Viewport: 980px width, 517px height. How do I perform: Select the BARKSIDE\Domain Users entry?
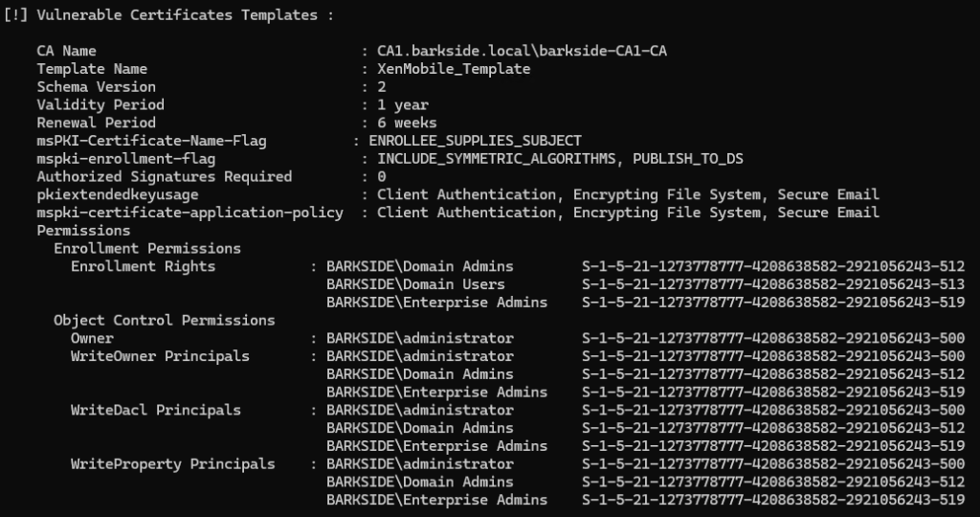[x=415, y=284]
